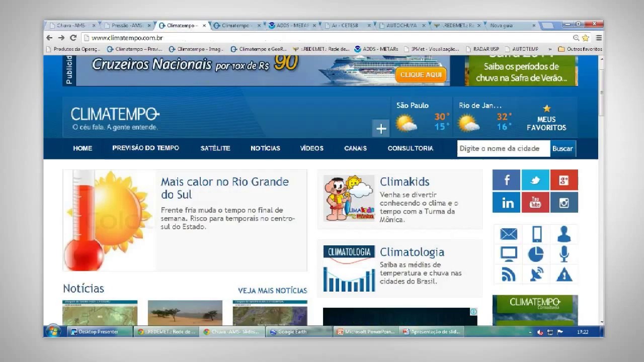Click the flag icon in system tray
This screenshot has height=362, width=644.
pos(560,332)
